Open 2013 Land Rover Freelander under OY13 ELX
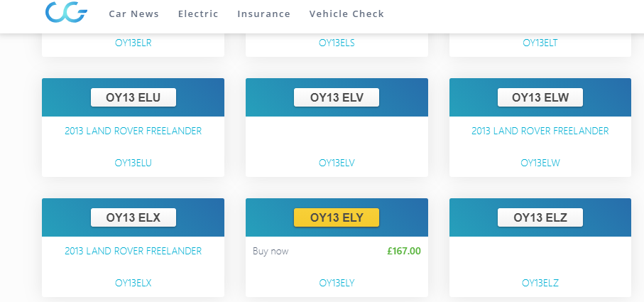 click(133, 251)
